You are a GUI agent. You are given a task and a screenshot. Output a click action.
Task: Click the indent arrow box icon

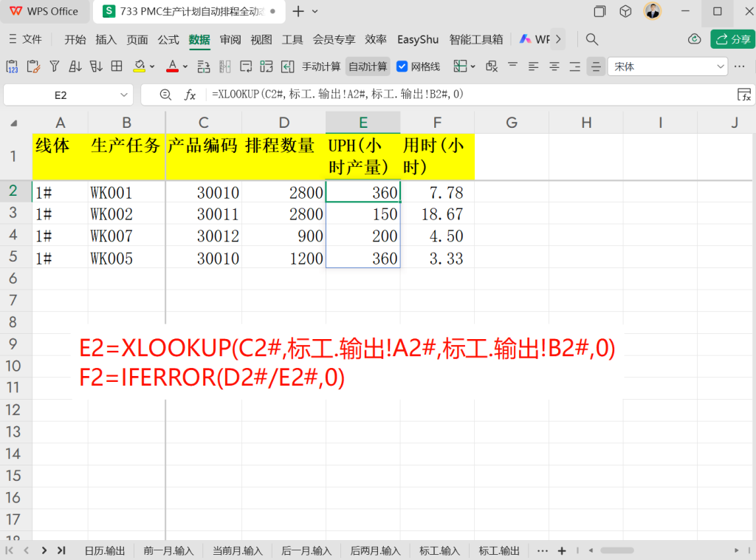click(x=287, y=66)
